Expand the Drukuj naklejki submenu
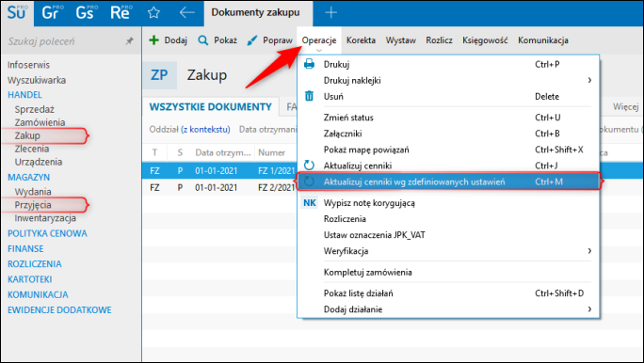 448,80
